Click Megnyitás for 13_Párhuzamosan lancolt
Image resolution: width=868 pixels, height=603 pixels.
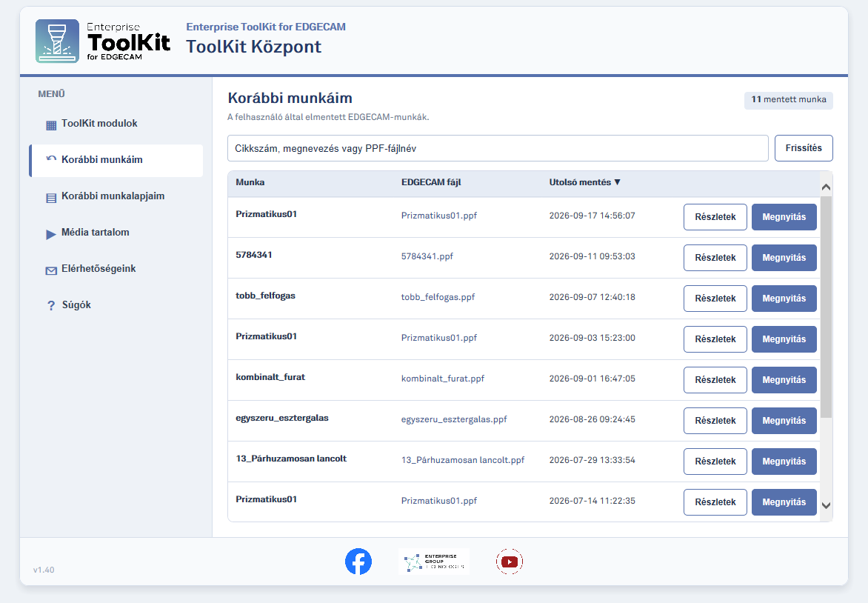point(784,462)
